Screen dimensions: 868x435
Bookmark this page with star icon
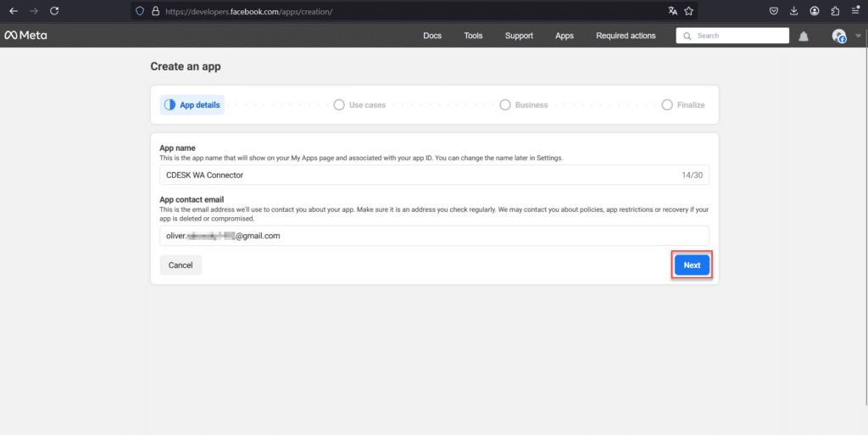coord(688,10)
